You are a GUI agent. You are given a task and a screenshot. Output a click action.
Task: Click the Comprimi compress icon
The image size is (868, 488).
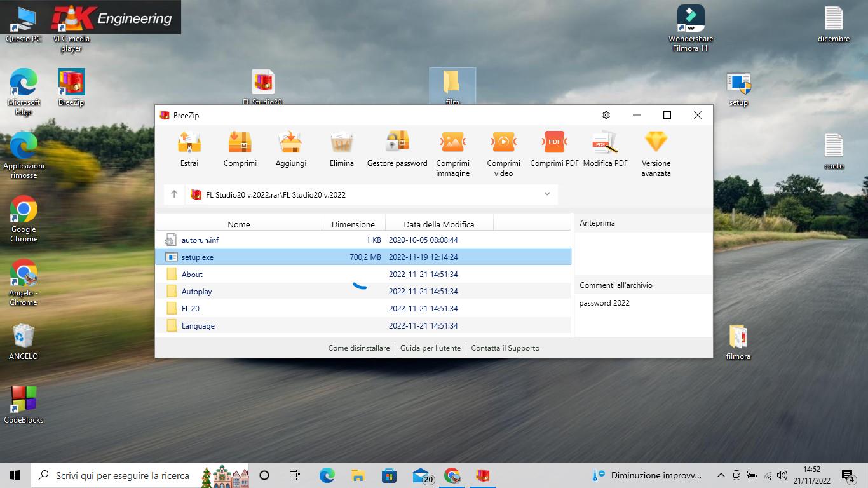(x=240, y=143)
